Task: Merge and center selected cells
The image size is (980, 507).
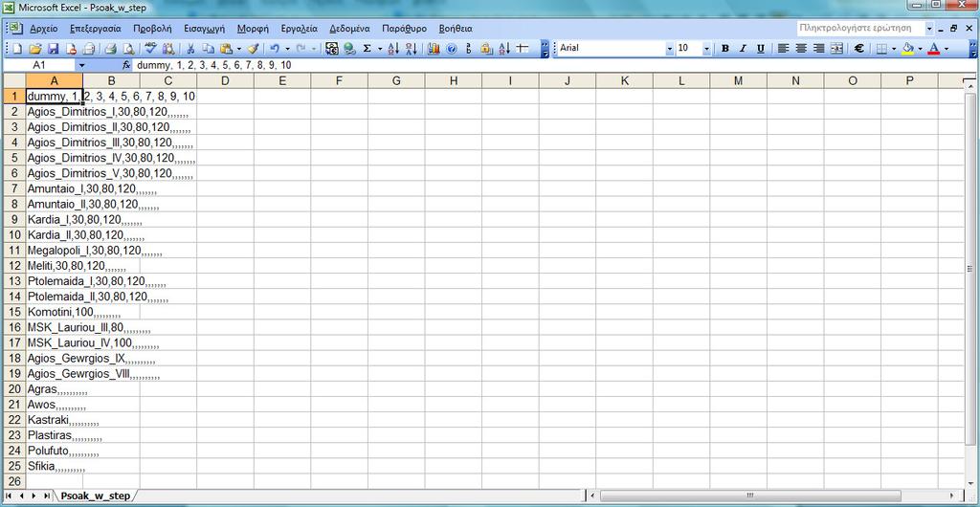Action: pos(836,49)
